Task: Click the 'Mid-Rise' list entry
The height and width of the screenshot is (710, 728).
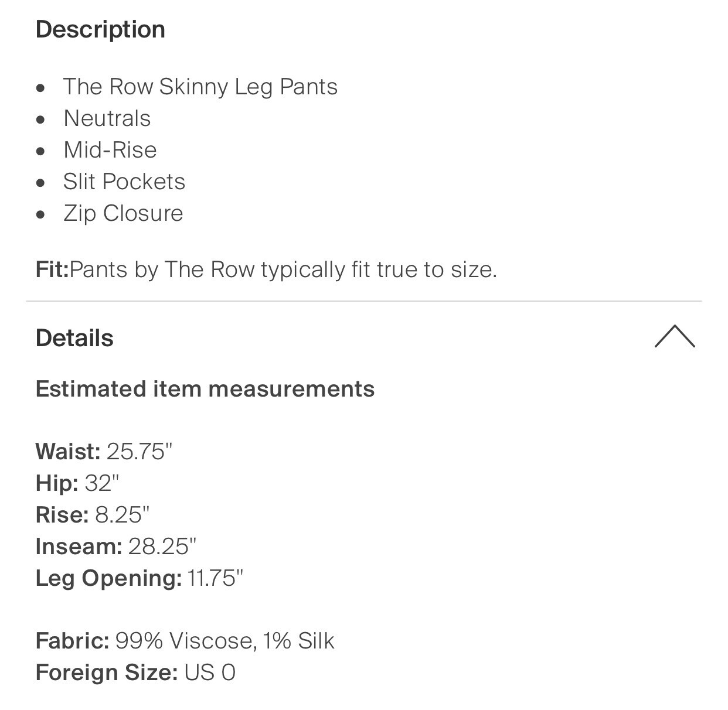Action: 110,150
